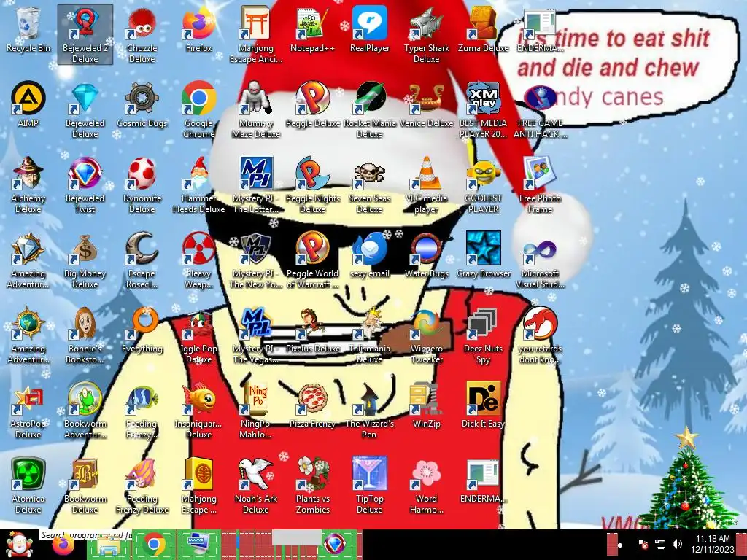Launch Winaero Tweaker shortcut
This screenshot has height=560, width=747.
point(426,335)
